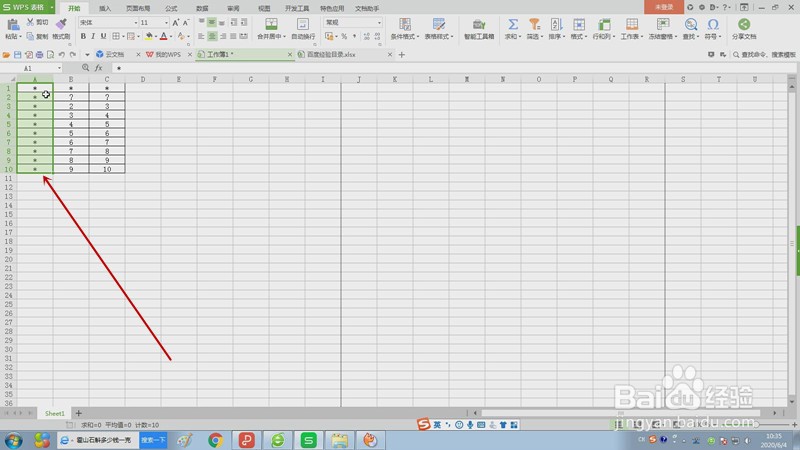Click the Find (查找) magnifier icon
This screenshot has height=450, width=800.
pos(691,24)
